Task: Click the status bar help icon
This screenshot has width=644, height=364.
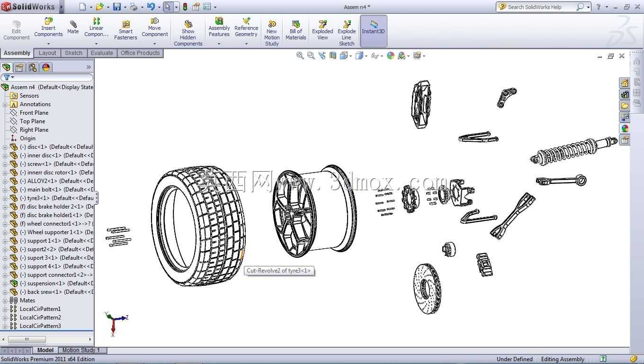Action: [603, 359]
